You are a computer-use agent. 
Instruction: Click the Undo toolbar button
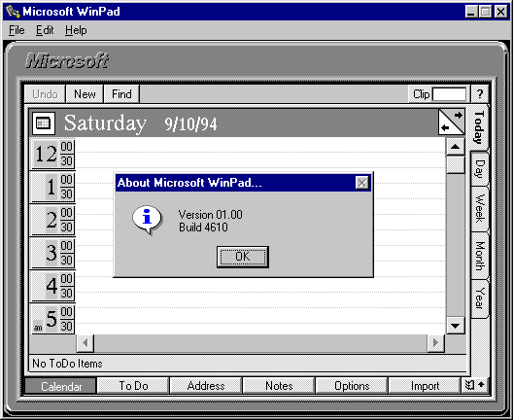coord(45,94)
